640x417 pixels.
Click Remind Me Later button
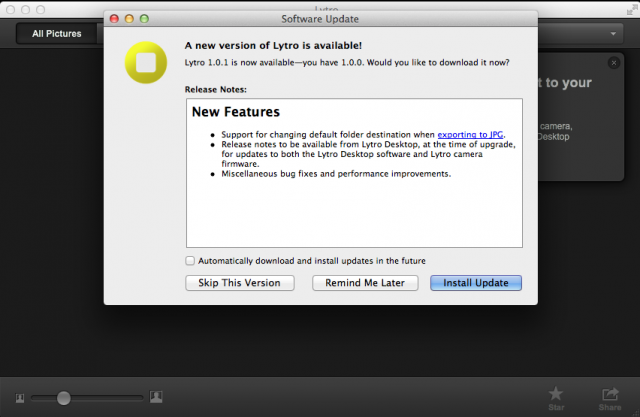[x=365, y=283]
